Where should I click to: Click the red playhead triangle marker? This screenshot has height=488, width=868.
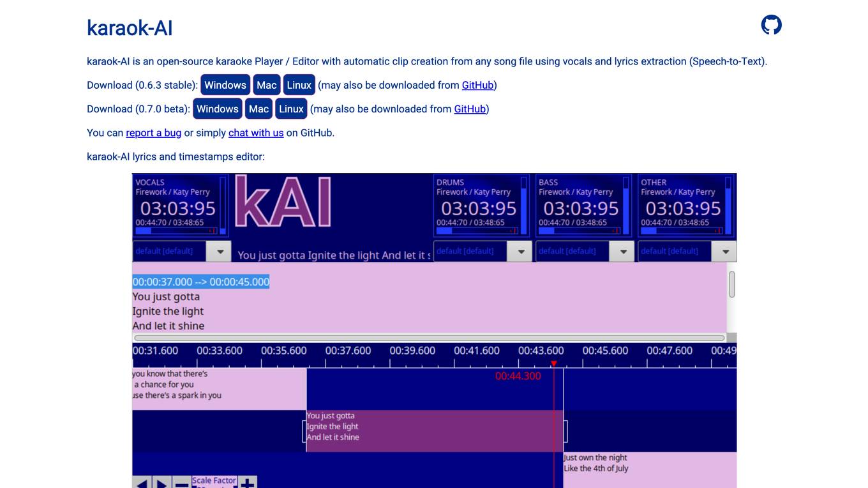click(553, 363)
